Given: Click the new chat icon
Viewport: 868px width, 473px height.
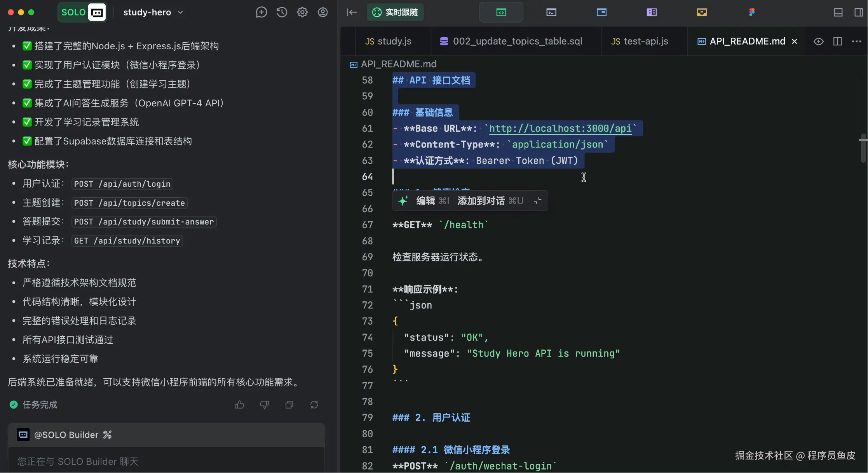Looking at the screenshot, I should point(261,12).
